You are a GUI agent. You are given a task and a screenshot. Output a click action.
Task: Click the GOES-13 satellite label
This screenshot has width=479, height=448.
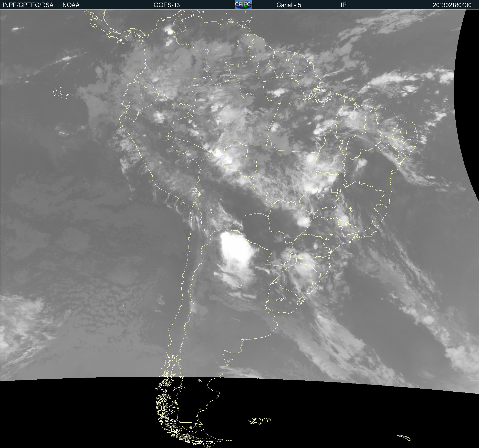coord(166,5)
